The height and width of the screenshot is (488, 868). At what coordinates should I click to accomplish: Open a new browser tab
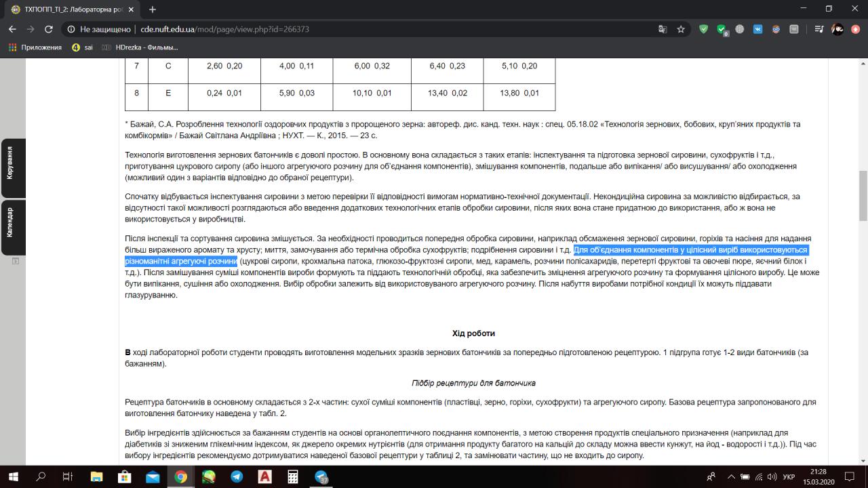pyautogui.click(x=153, y=9)
